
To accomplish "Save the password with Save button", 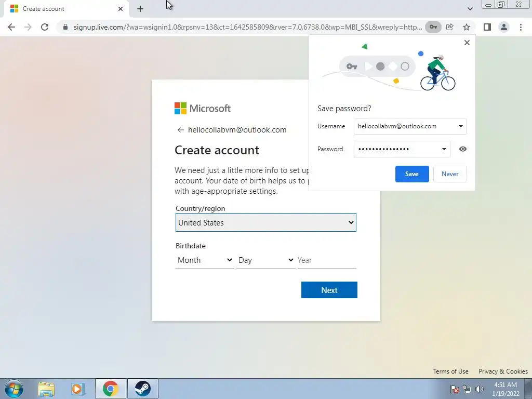I will click(x=412, y=174).
